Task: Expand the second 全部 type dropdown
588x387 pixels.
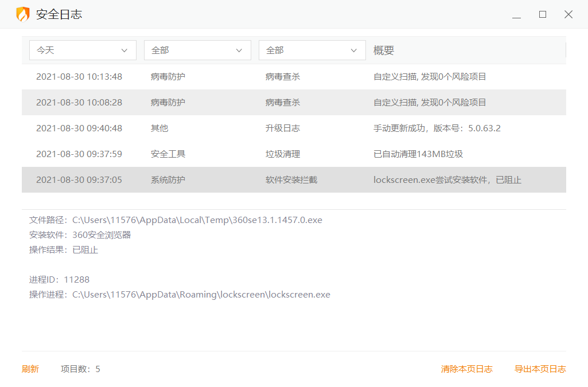Action: point(312,50)
